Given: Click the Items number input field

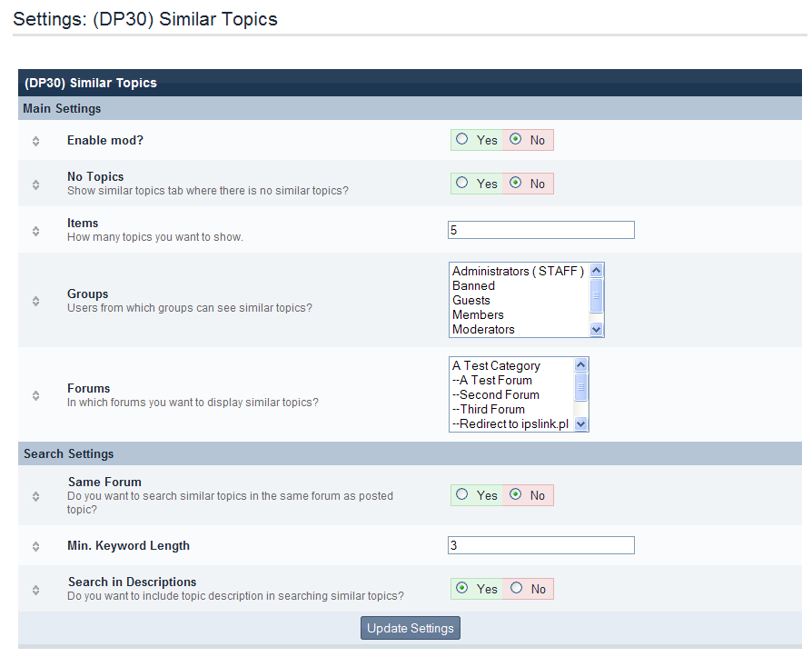Looking at the screenshot, I should coord(541,230).
